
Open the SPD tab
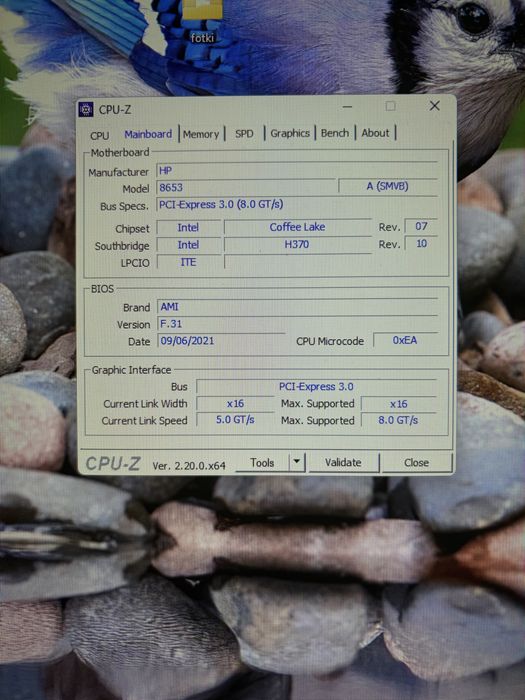244,133
